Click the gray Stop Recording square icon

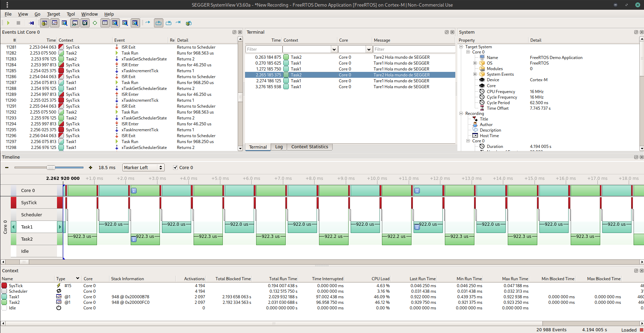click(18, 23)
